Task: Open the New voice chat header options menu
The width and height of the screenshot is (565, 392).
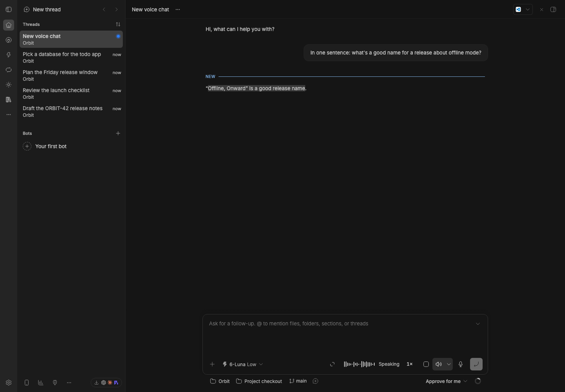Action: coord(178,9)
